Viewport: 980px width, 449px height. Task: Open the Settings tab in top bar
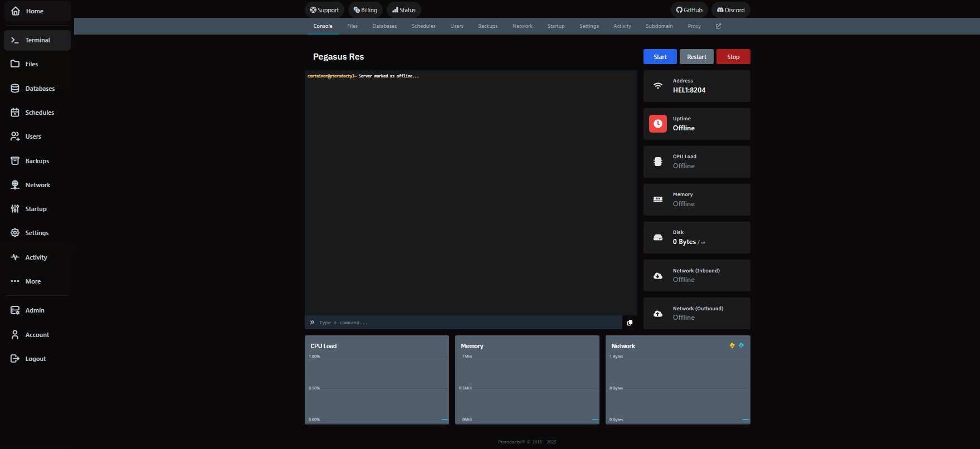pos(589,26)
